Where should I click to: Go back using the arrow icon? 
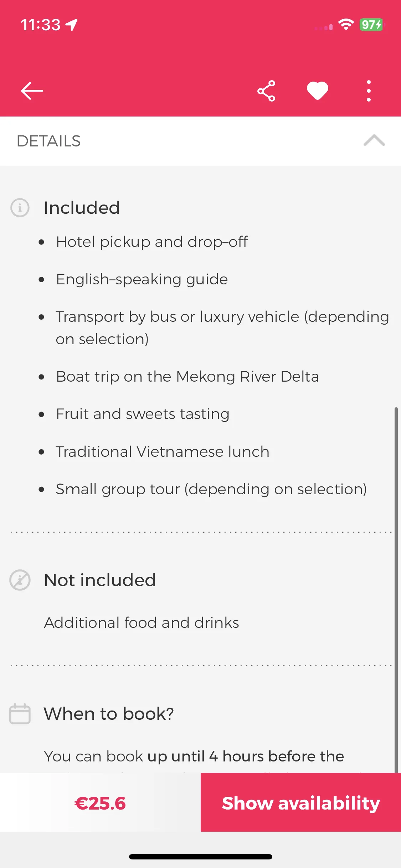point(32,91)
